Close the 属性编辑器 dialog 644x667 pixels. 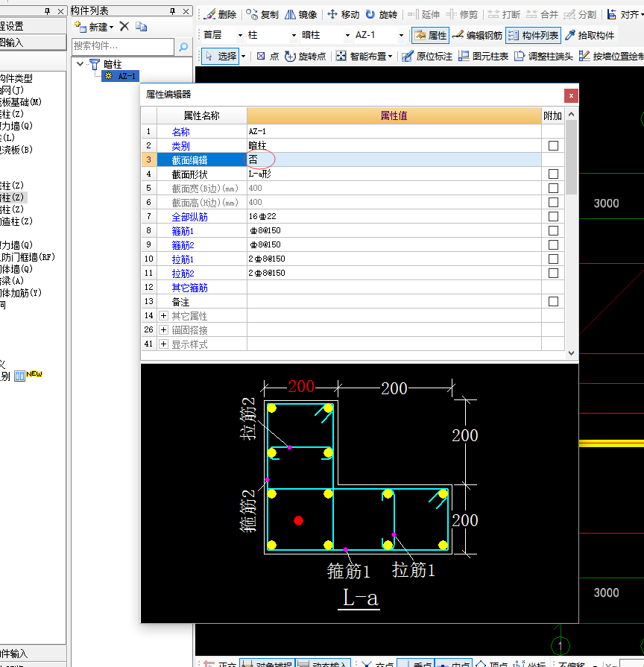571,95
